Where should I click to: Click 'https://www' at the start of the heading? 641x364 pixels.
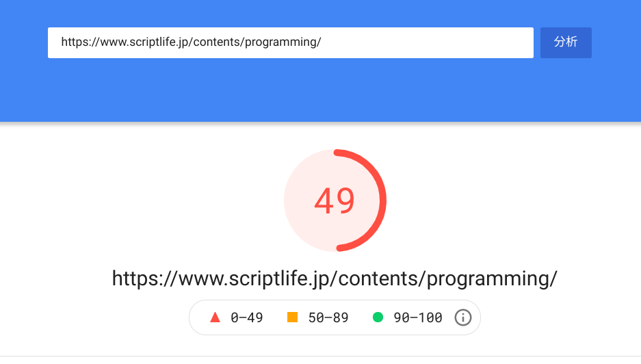(157, 278)
